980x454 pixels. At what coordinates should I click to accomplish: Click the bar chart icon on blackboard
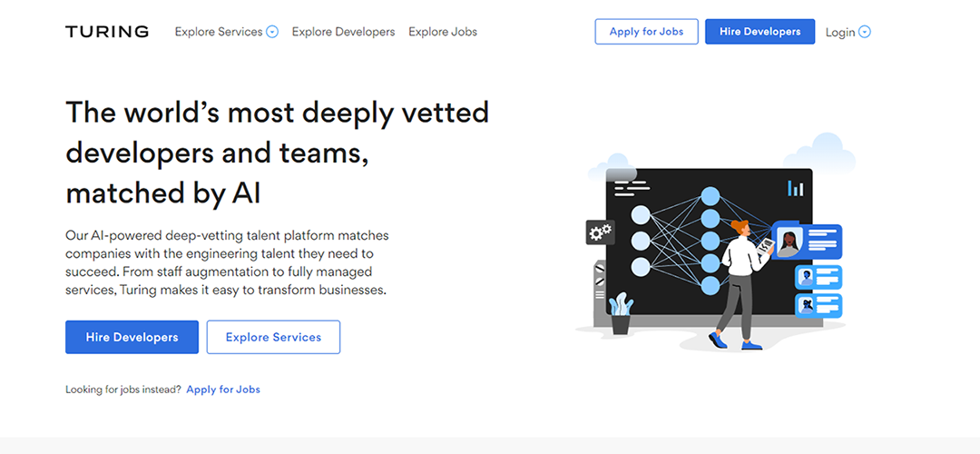click(x=796, y=188)
